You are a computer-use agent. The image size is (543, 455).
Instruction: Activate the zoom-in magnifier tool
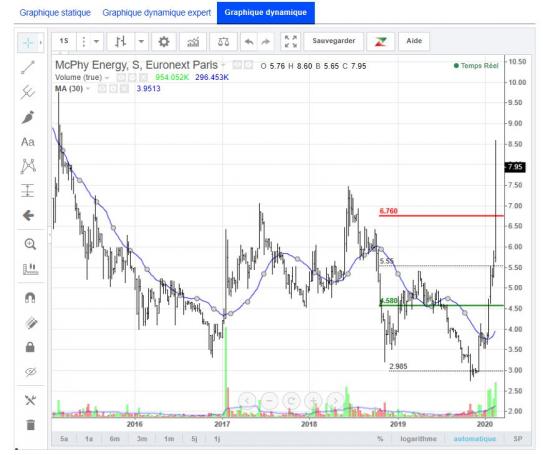coord(30,244)
